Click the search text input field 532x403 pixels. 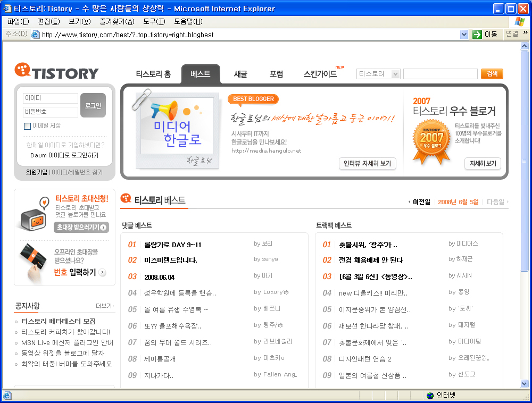440,73
